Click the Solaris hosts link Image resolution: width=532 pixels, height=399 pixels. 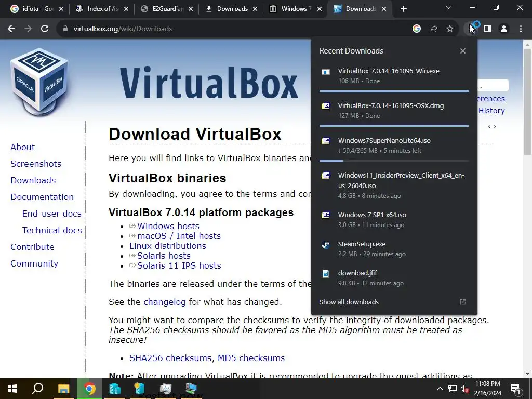(164, 256)
